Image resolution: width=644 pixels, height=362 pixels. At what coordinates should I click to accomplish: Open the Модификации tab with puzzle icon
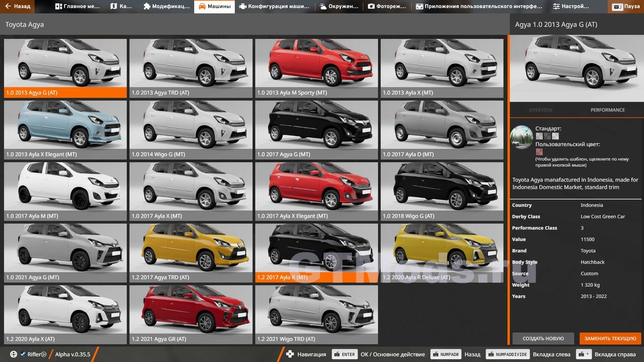click(x=166, y=7)
